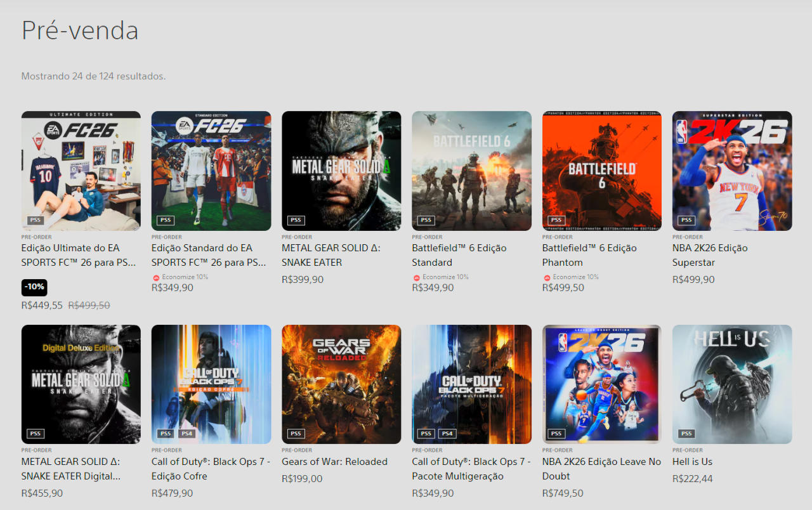Open the NBA 2K26 Superstar Edition cover art

pos(732,171)
